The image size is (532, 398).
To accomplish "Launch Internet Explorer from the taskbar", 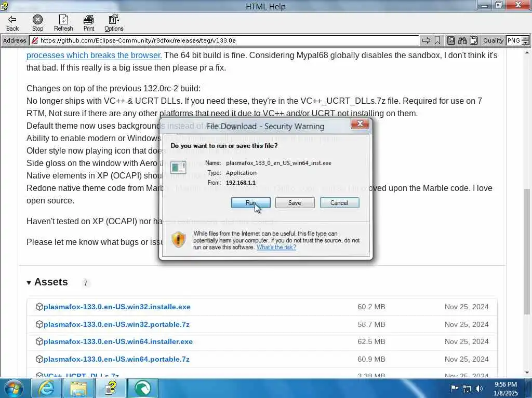I will [x=46, y=388].
